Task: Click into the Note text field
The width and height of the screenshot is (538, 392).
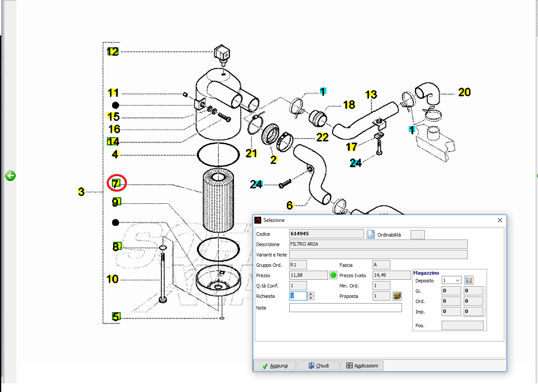Action: coord(345,308)
